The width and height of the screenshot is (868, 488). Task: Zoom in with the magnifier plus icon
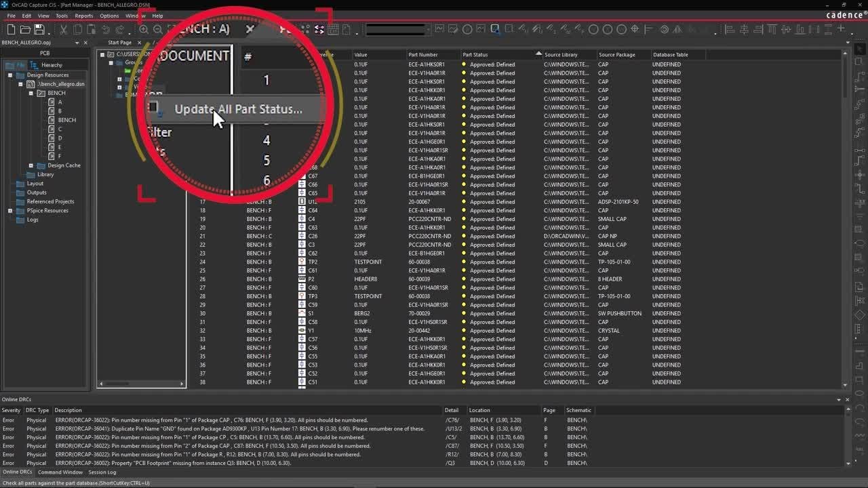(x=144, y=29)
